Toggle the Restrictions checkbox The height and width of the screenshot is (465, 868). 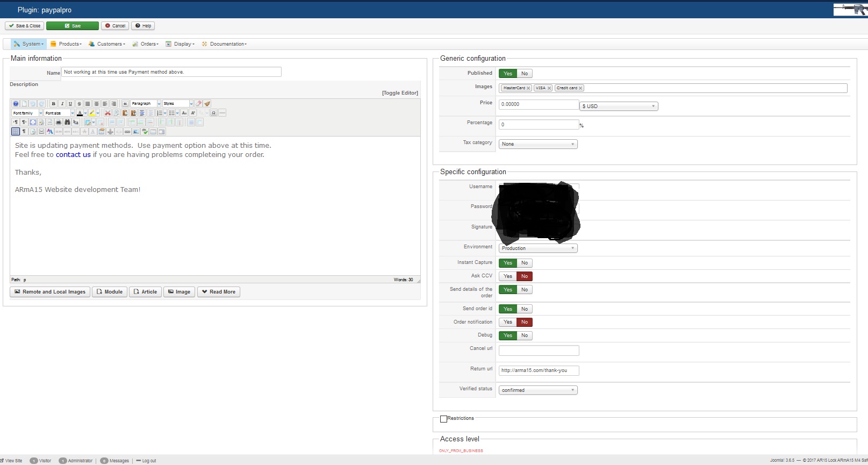[443, 419]
